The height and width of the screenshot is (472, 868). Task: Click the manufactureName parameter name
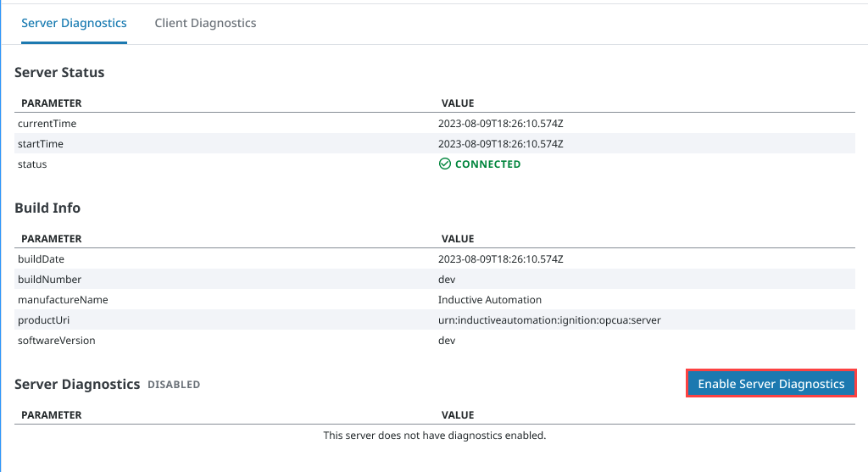[63, 300]
